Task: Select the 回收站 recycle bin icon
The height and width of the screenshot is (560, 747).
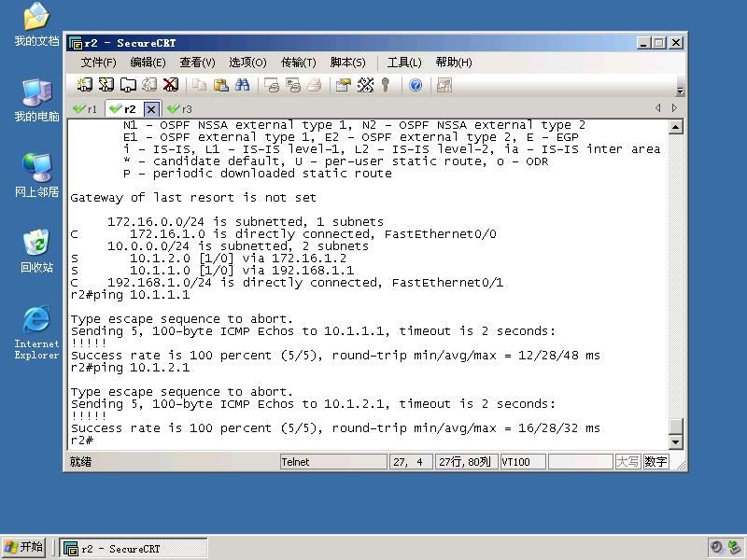Action: click(36, 251)
